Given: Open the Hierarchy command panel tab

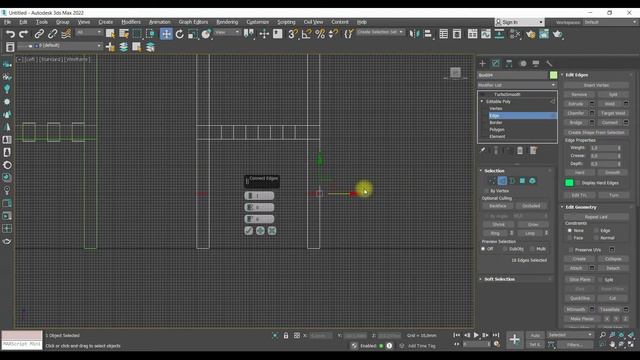Looking at the screenshot, I should [x=509, y=64].
